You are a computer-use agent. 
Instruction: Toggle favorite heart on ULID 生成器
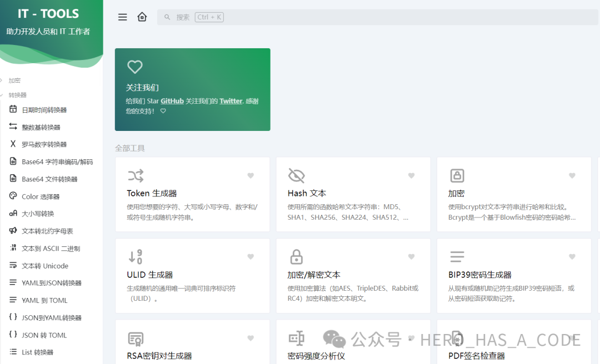click(x=251, y=257)
